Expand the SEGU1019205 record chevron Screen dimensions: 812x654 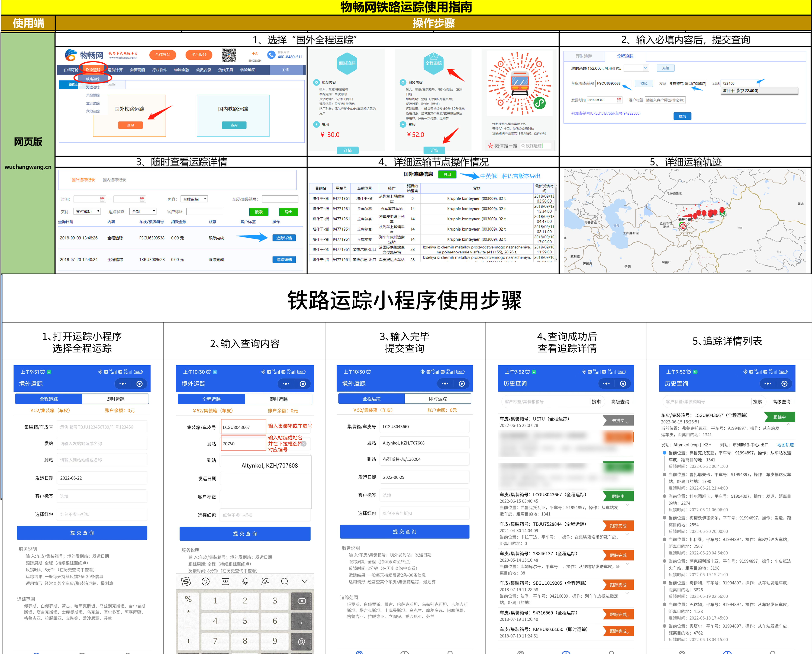click(x=627, y=593)
